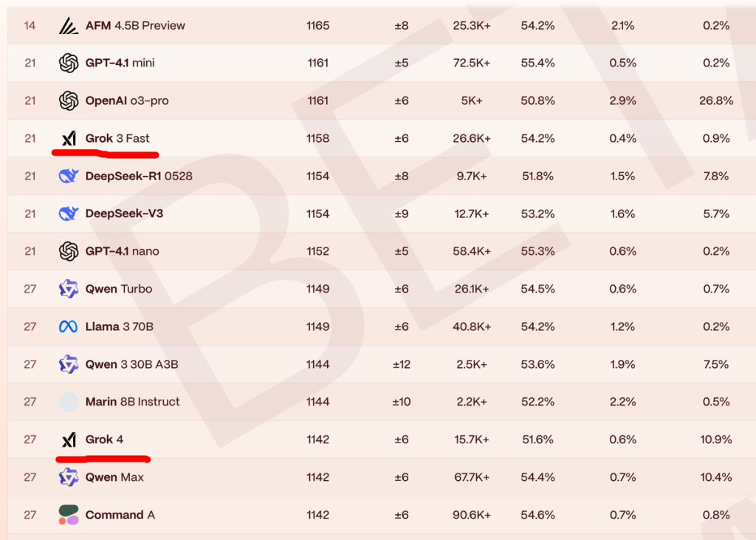Click the 26.8% value in o3-pro row

[716, 101]
